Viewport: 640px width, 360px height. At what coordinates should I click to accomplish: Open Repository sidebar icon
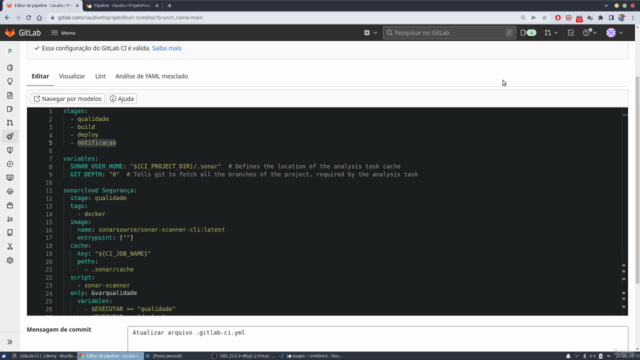[10, 95]
